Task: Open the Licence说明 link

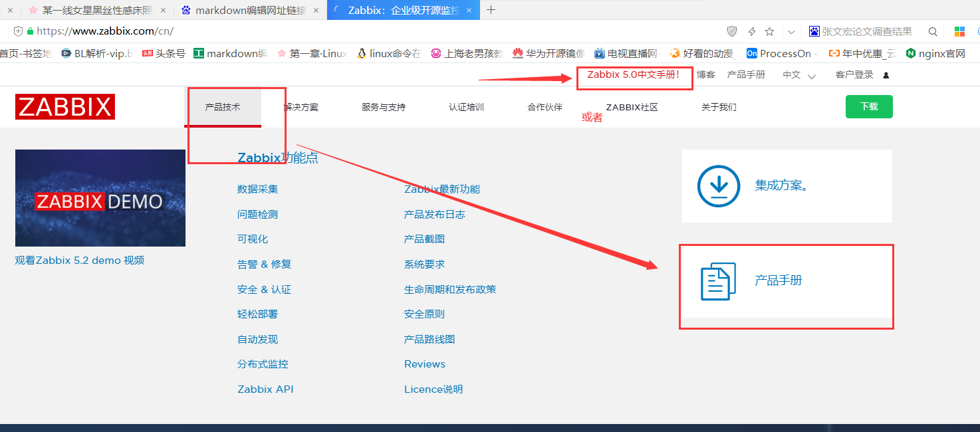Action: [433, 389]
